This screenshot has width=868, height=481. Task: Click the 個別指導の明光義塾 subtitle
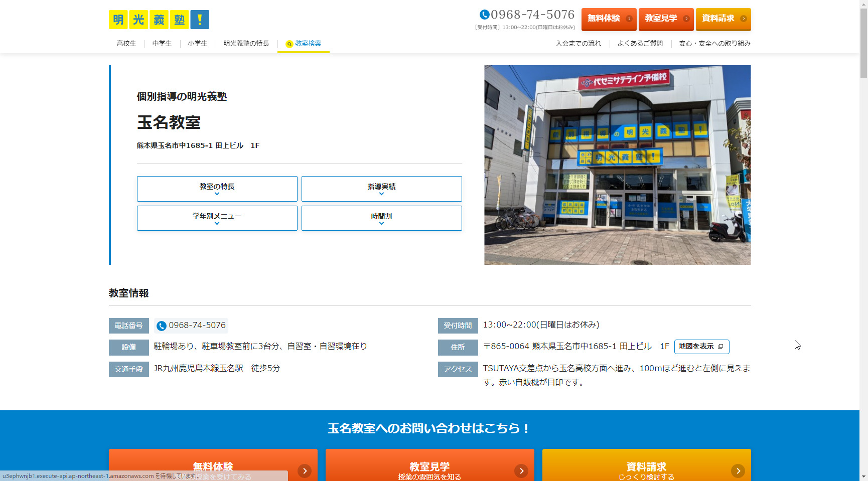tap(182, 96)
